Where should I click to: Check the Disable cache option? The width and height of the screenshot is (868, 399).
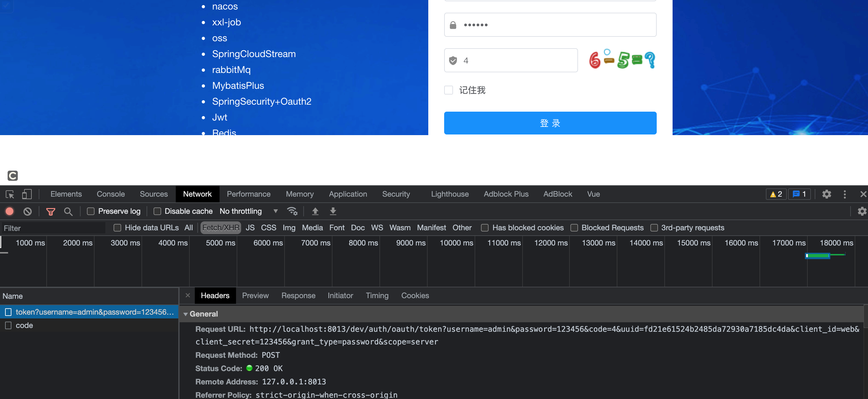[157, 211]
